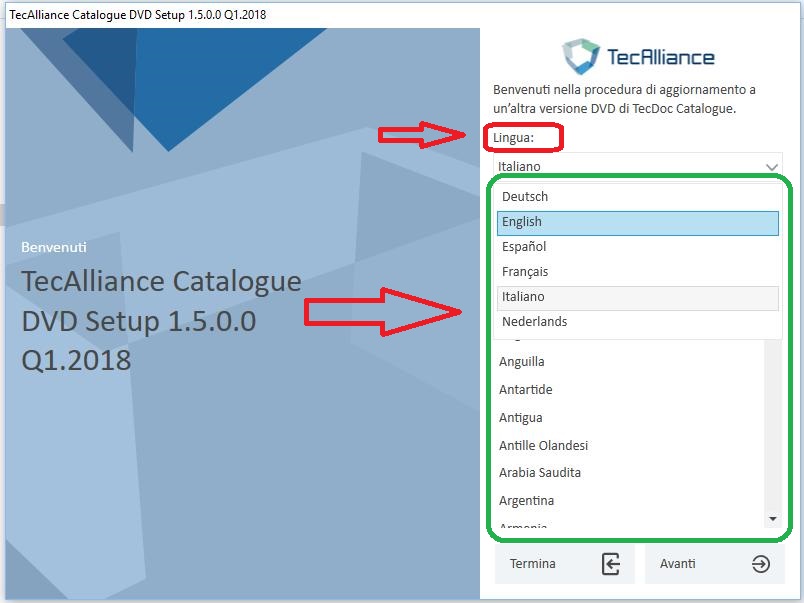Choose Deutsch from the language list
The height and width of the screenshot is (603, 804).
click(x=637, y=197)
